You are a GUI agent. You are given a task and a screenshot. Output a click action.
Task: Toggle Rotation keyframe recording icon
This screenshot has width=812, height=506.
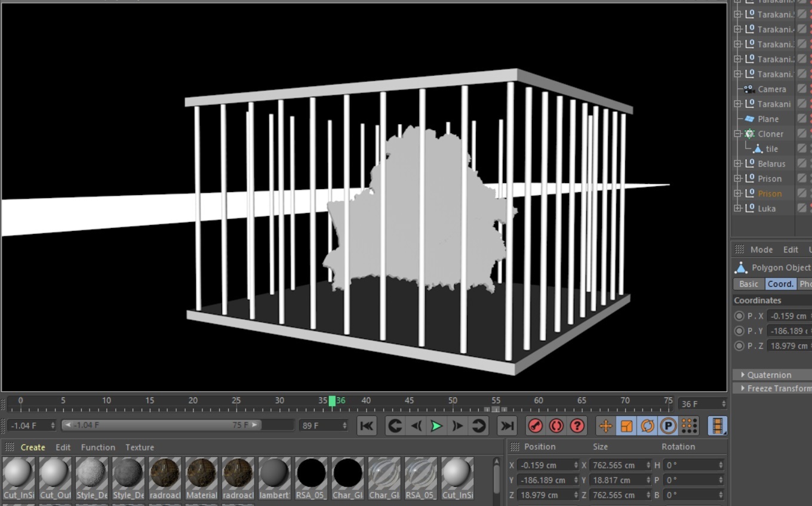(647, 426)
